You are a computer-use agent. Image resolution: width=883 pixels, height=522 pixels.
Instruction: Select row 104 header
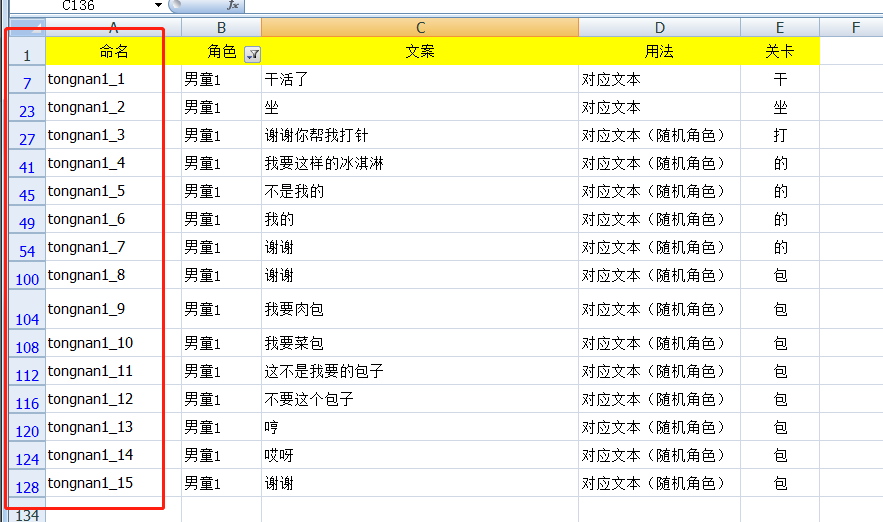point(27,309)
